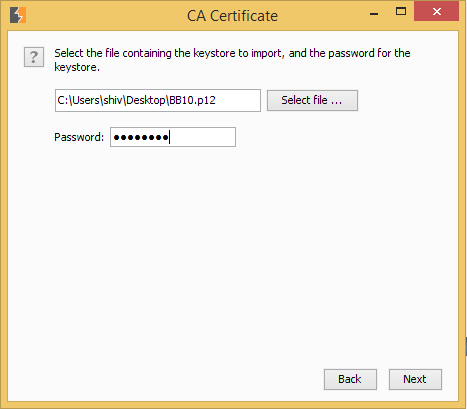Click the Password: label text
The height and width of the screenshot is (409, 467).
[79, 137]
